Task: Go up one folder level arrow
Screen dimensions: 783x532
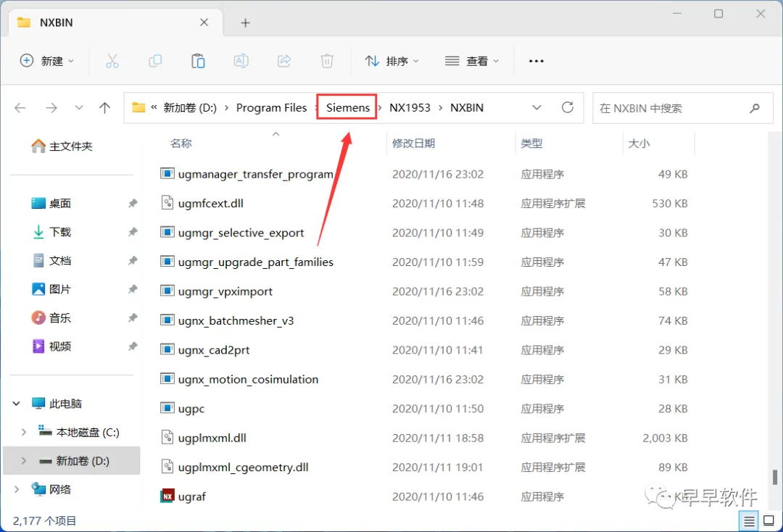Action: click(105, 108)
